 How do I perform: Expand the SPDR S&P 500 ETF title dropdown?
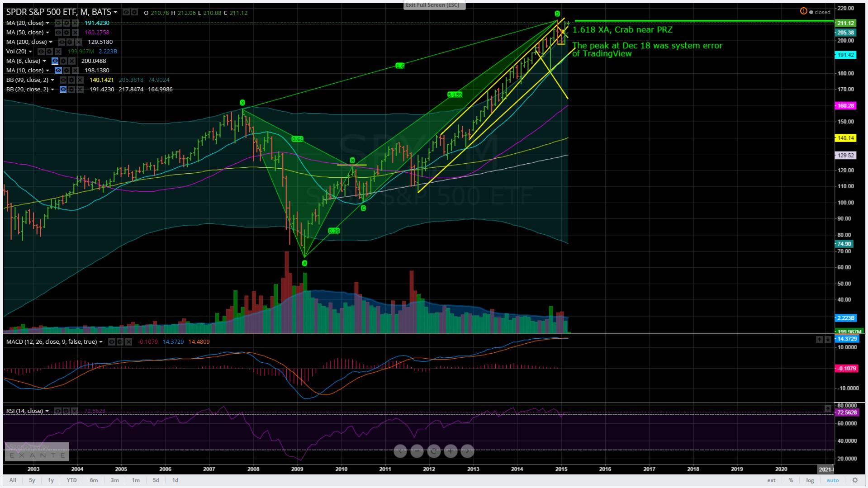(x=115, y=12)
